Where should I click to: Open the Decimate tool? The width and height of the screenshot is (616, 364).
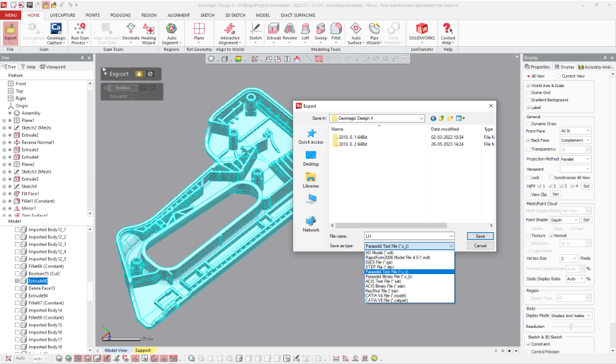[x=131, y=33]
